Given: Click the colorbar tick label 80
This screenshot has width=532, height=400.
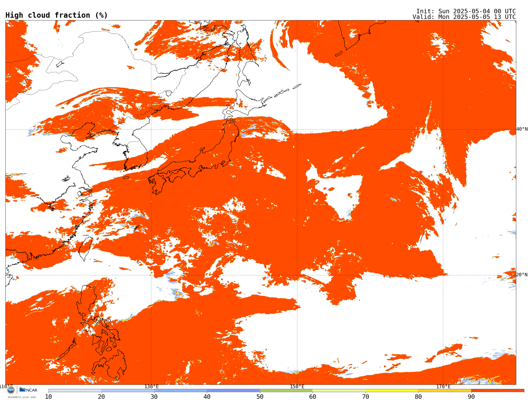Looking at the screenshot, I should tap(418, 397).
